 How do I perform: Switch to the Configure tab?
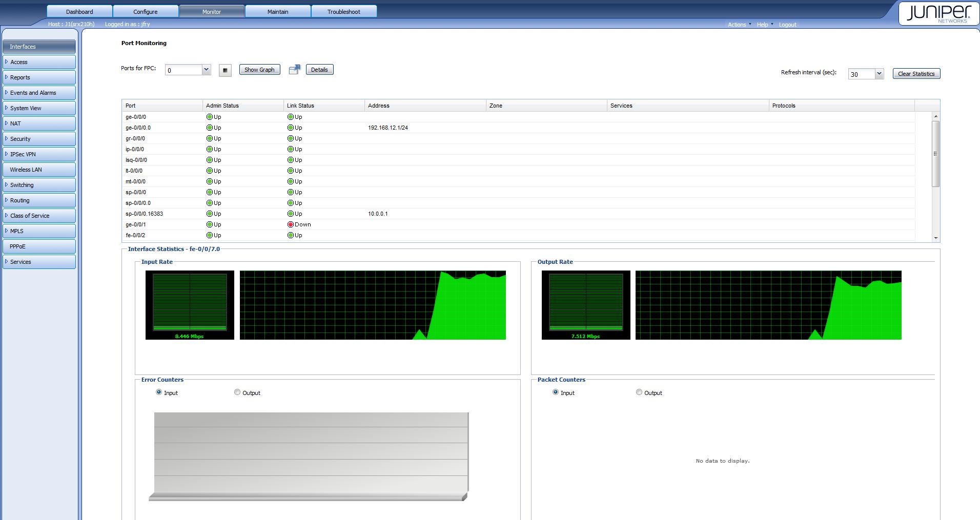click(x=146, y=11)
